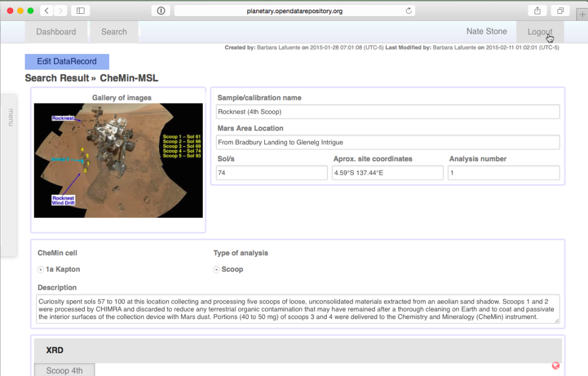Click the browser forward arrow
The image size is (588, 376).
60,10
